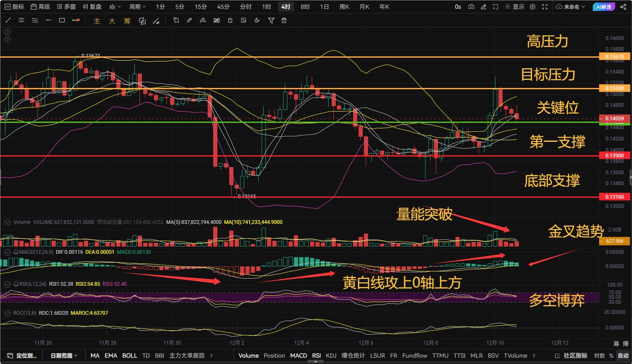The height and width of the screenshot is (364, 632).
Task: Toggle the % percentage scale
Action: [611, 356]
